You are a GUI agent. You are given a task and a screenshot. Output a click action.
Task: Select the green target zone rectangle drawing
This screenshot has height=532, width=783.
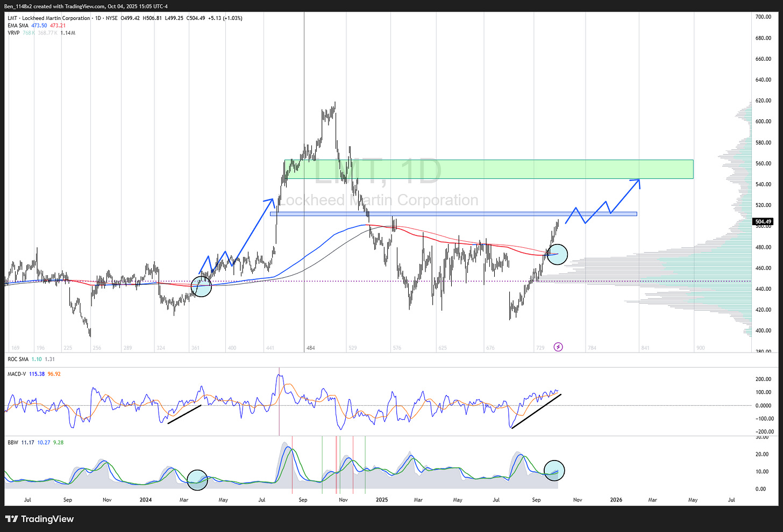[x=489, y=169]
